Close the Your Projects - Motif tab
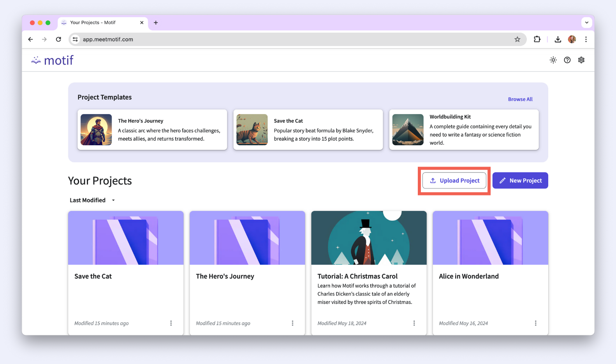 tap(142, 23)
